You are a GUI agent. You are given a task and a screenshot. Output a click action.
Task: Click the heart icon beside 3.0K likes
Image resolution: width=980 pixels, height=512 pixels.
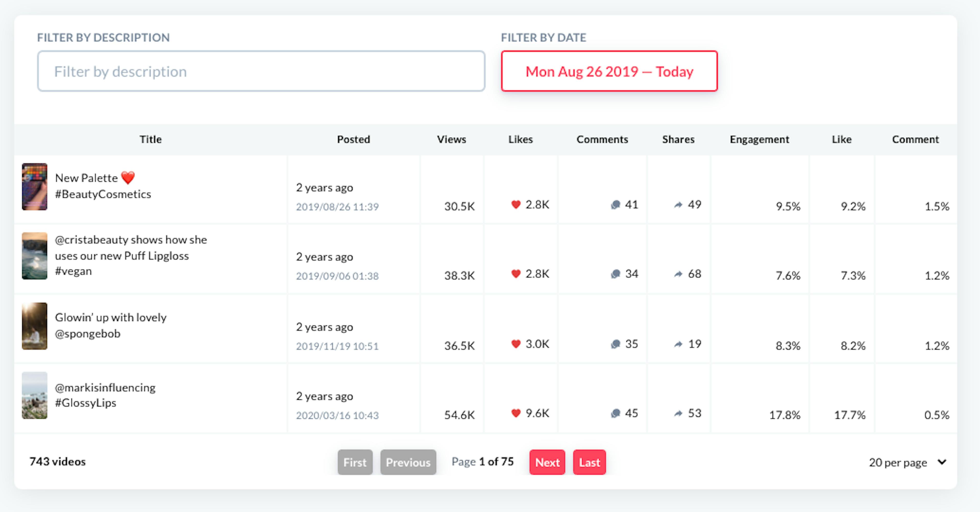tap(516, 344)
